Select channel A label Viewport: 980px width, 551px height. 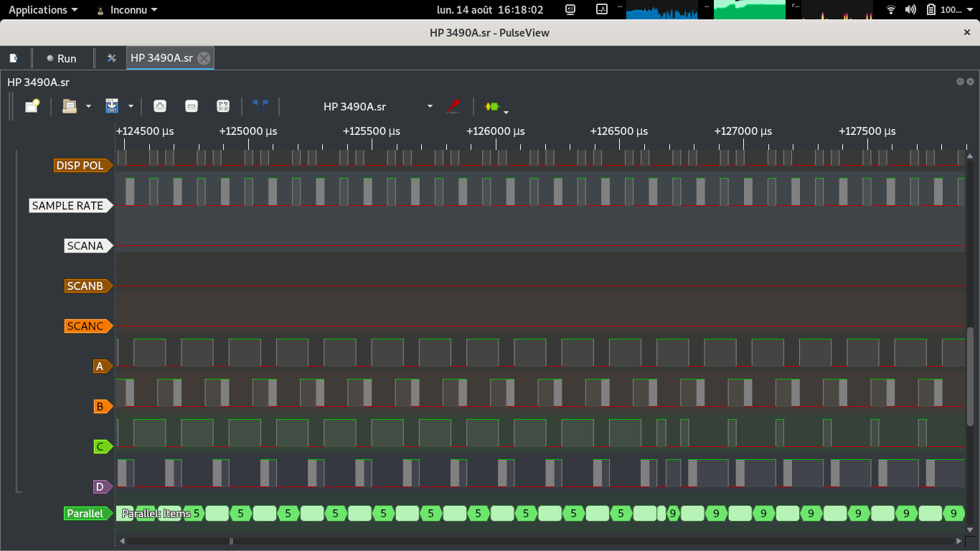coord(103,367)
